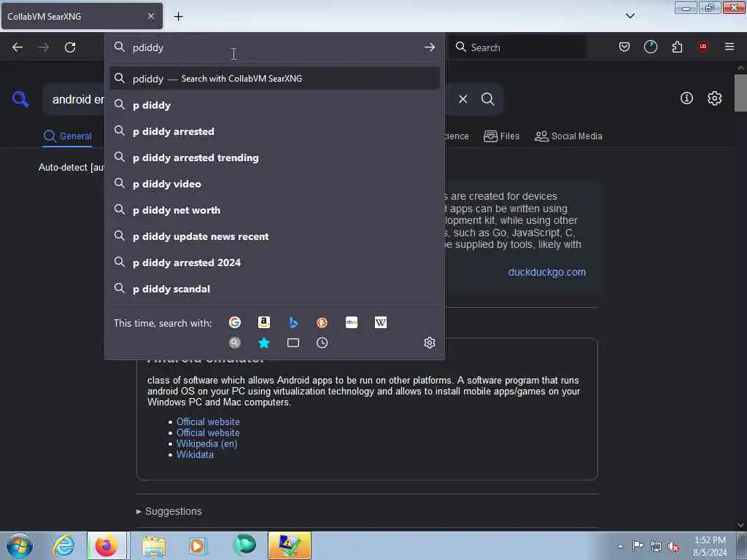Select 'Search with CollabVM SearXNG' suggestion
Screen dimensions: 747x560
(x=274, y=79)
